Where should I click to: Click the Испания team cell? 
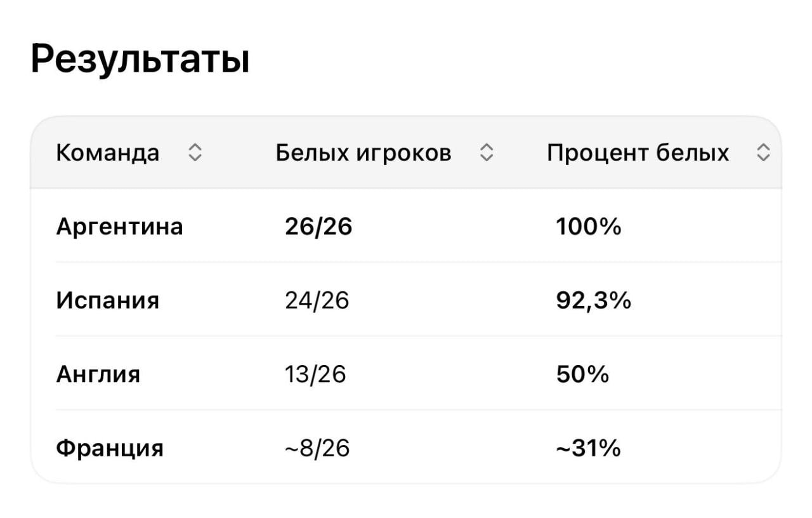point(107,300)
